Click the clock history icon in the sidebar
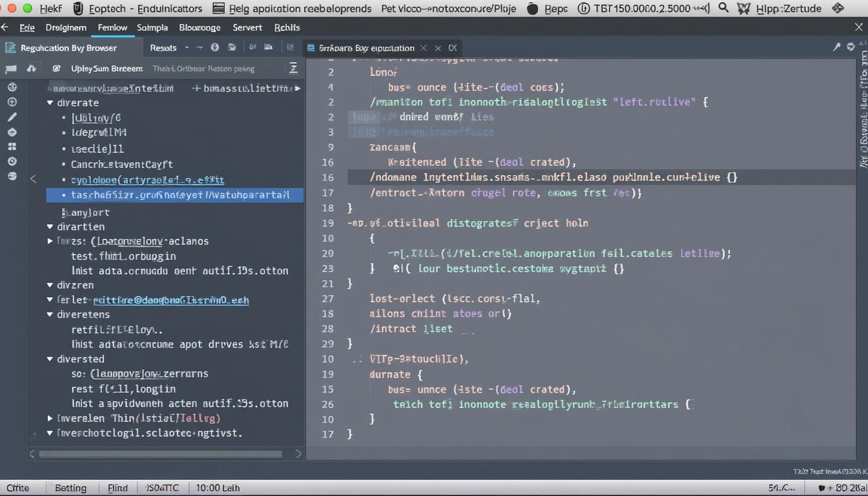 pos(12,132)
